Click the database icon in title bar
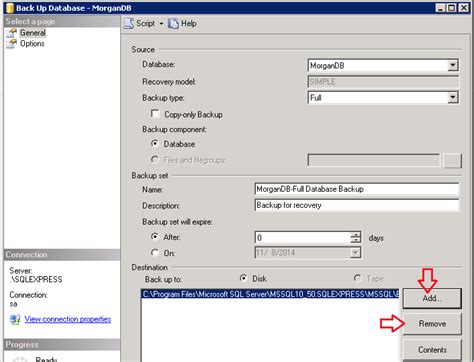 pos(10,8)
